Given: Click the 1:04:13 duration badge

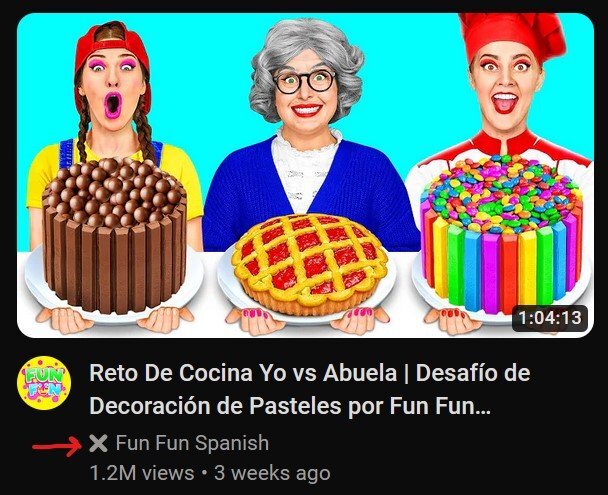Looking at the screenshot, I should coord(550,318).
